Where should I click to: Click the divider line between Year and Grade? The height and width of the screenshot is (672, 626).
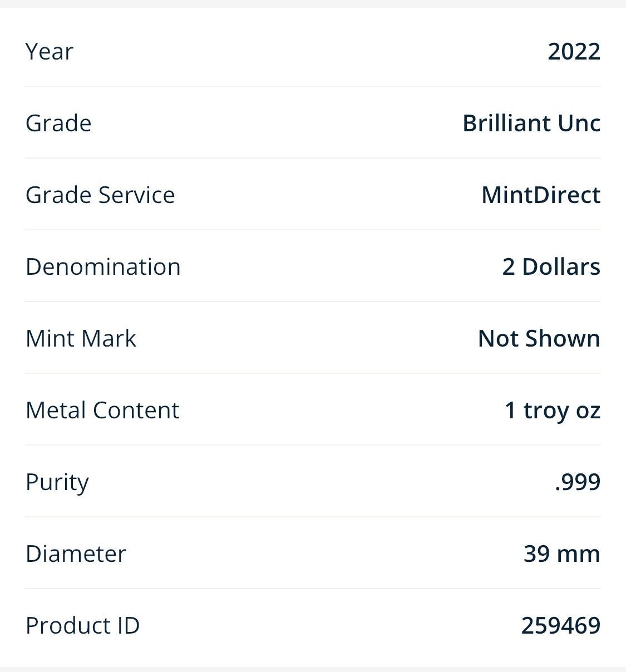(313, 86)
